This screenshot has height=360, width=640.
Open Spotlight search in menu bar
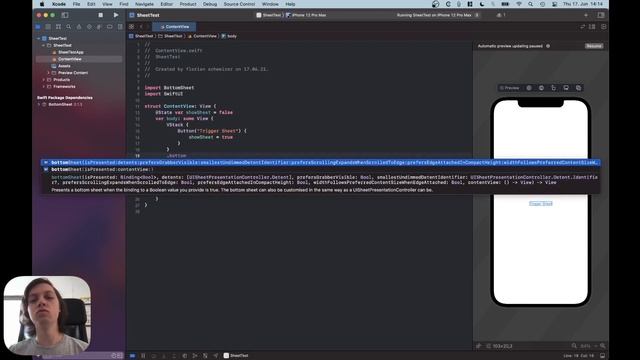point(530,4)
